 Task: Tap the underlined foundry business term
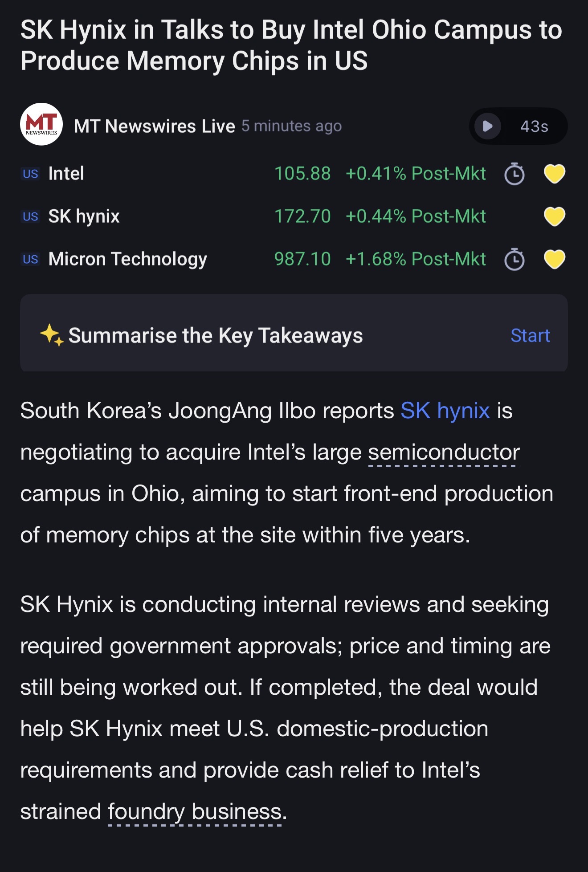point(195,812)
